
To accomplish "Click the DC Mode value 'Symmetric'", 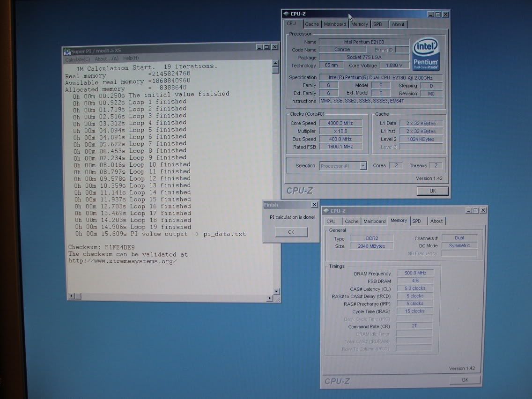I will (459, 246).
